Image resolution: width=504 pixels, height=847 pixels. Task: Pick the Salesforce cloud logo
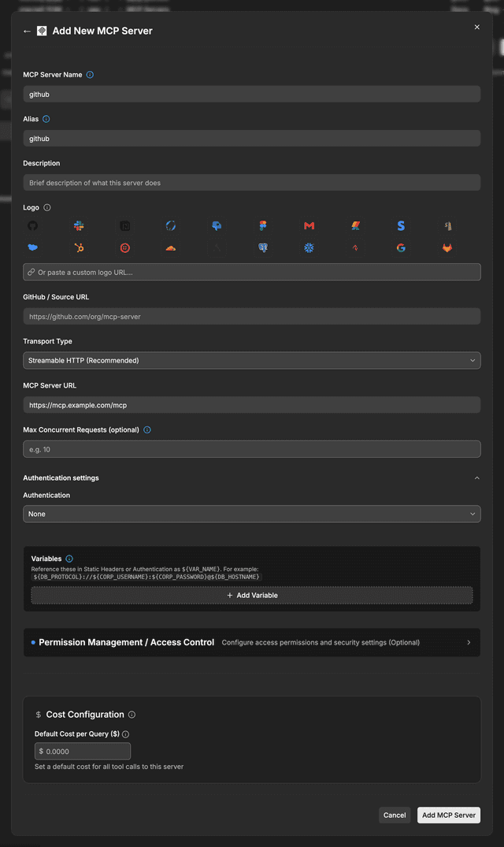coord(33,248)
